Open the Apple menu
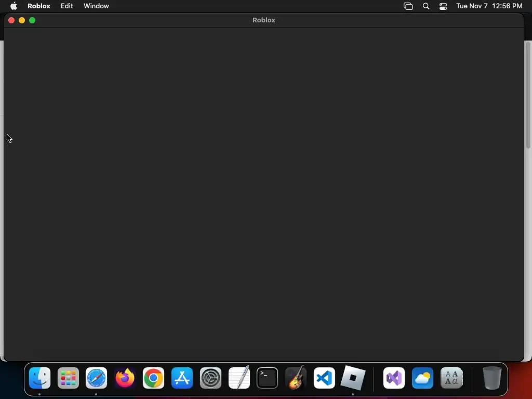532x399 pixels. tap(14, 6)
